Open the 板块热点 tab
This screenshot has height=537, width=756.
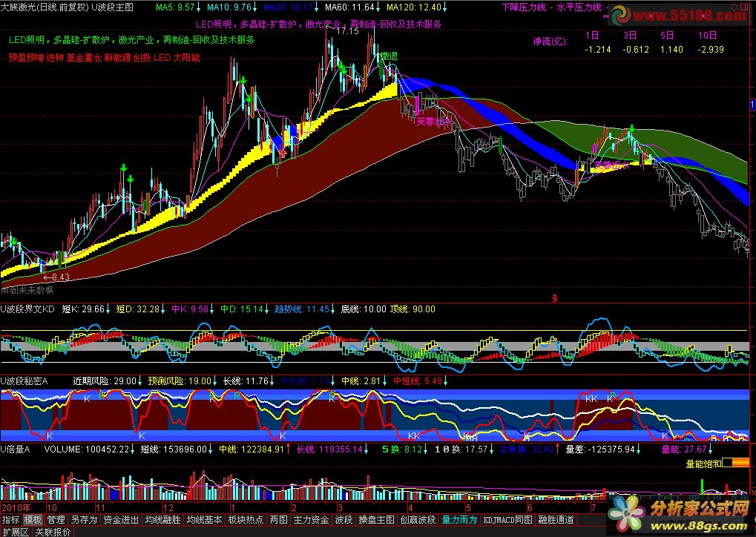[x=246, y=520]
